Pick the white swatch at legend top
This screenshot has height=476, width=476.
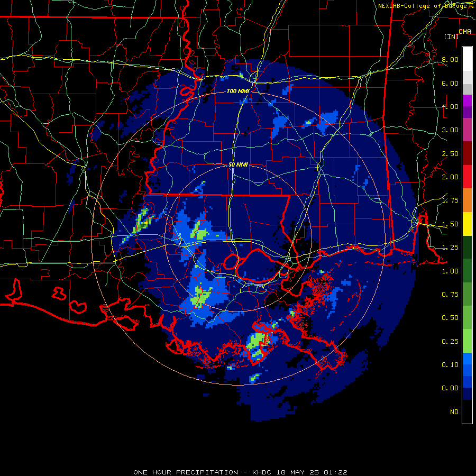tap(467, 59)
